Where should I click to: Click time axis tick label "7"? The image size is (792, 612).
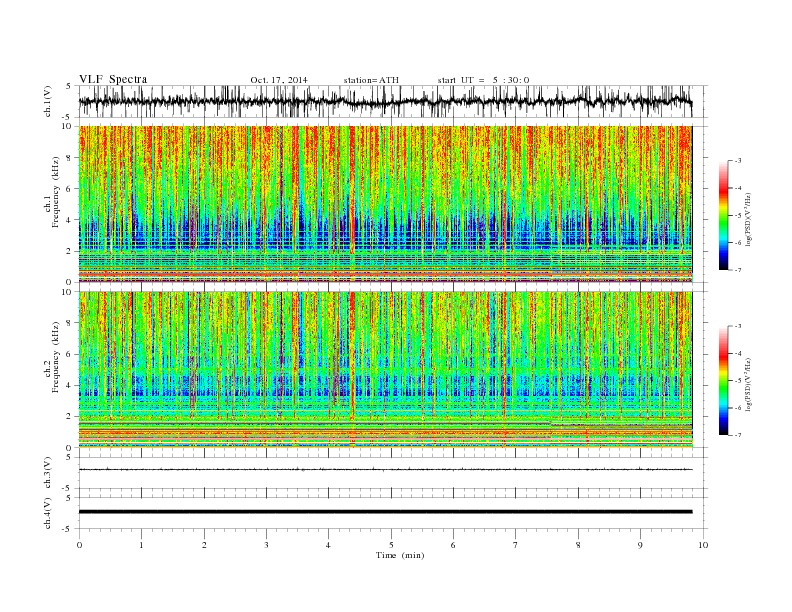tap(515, 545)
